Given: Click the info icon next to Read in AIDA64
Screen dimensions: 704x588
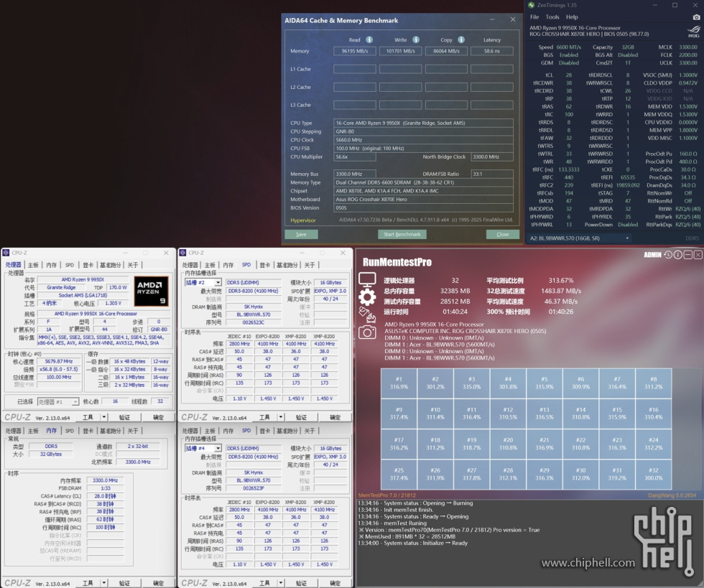Looking at the screenshot, I should pyautogui.click(x=369, y=39).
